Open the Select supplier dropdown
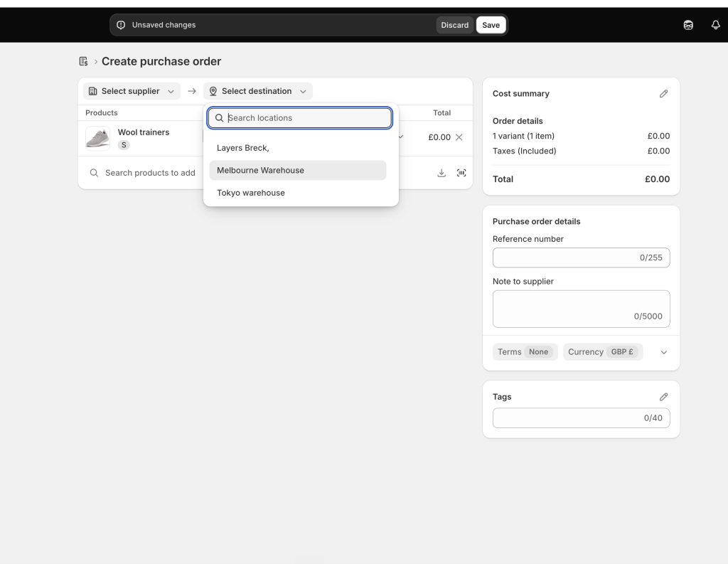This screenshot has height=564, width=728. click(x=132, y=91)
